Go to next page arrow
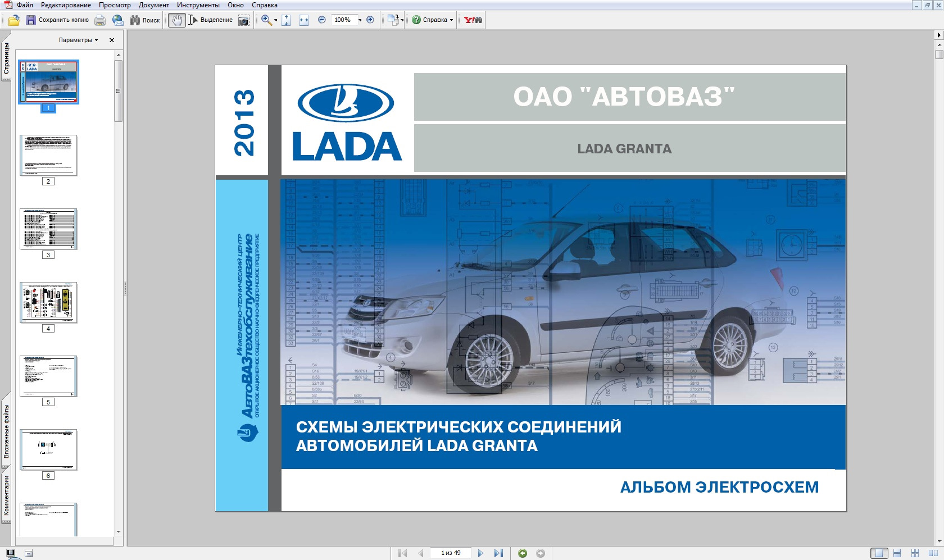Screen dimensions: 944x560 tap(480, 553)
